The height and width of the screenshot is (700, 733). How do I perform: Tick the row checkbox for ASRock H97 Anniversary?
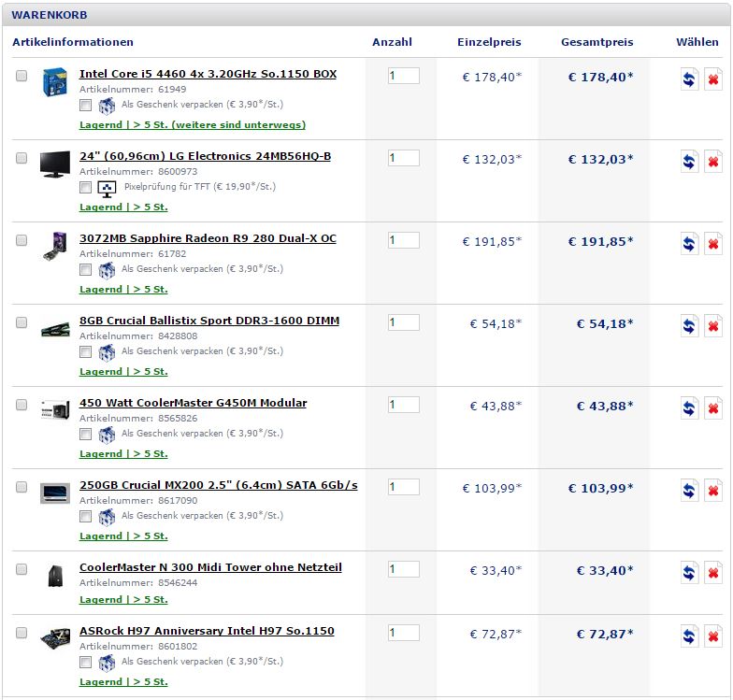point(22,633)
